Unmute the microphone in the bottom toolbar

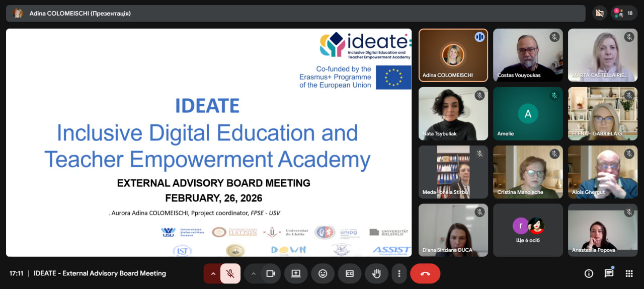coord(230,273)
